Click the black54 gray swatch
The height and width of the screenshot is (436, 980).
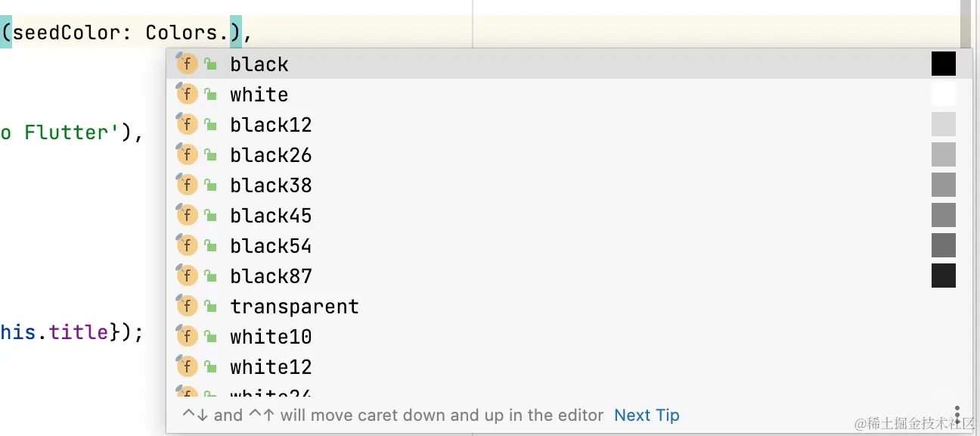(x=944, y=245)
